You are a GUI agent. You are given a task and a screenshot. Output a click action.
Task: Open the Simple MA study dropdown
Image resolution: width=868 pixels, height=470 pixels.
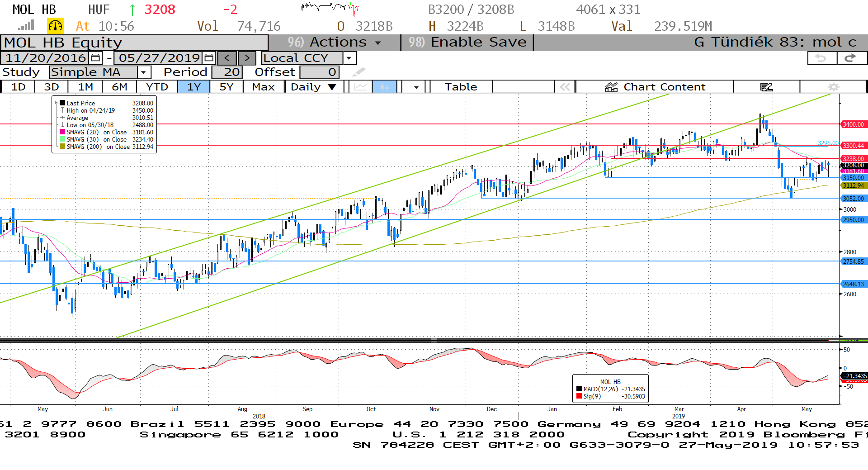click(x=144, y=72)
